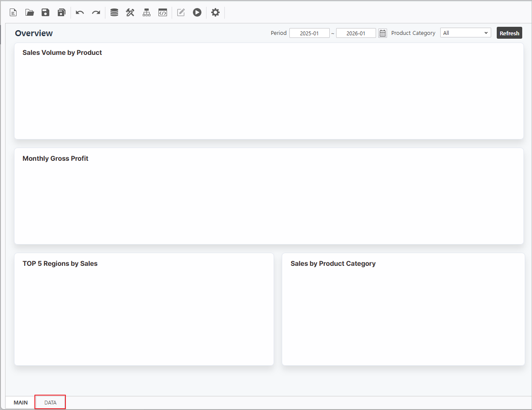The width and height of the screenshot is (532, 410).
Task: Expand the Product Category dropdown
Action: [x=465, y=33]
